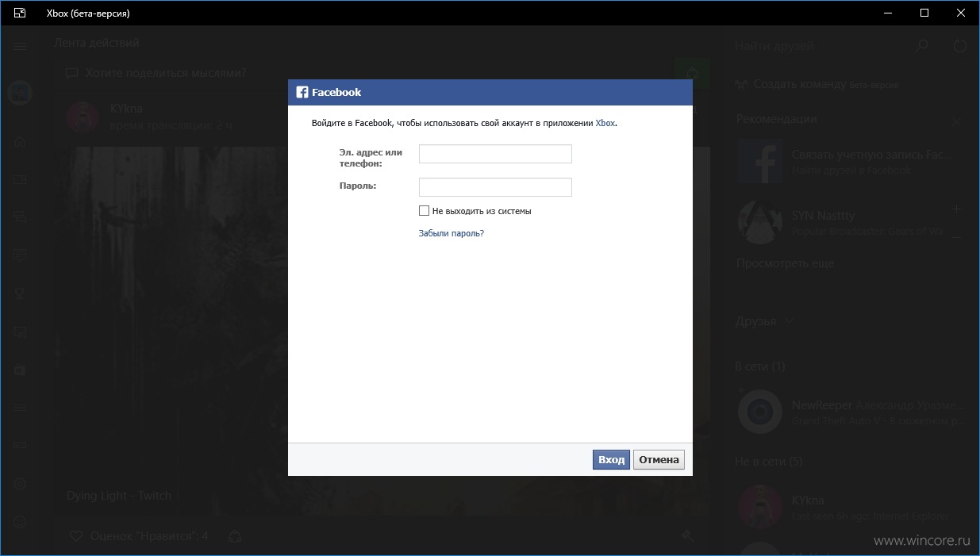This screenshot has height=556, width=980.
Task: Open the Store from the sidebar
Action: point(20,370)
